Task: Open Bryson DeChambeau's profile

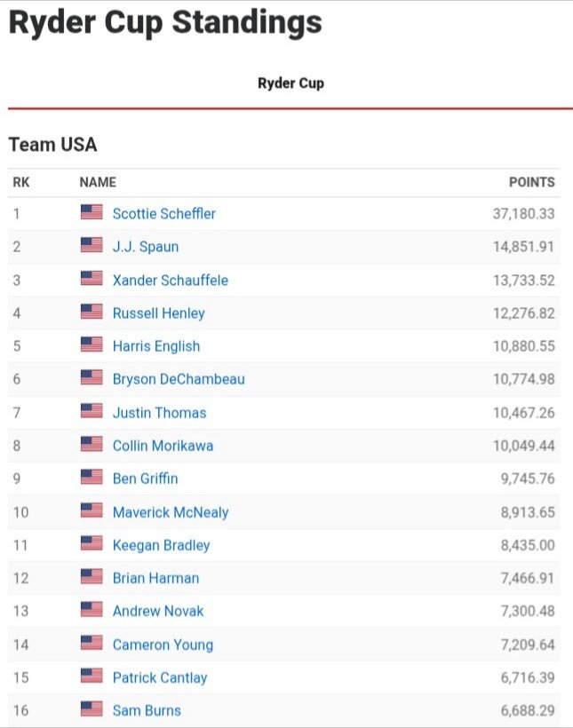Action: pyautogui.click(x=179, y=379)
